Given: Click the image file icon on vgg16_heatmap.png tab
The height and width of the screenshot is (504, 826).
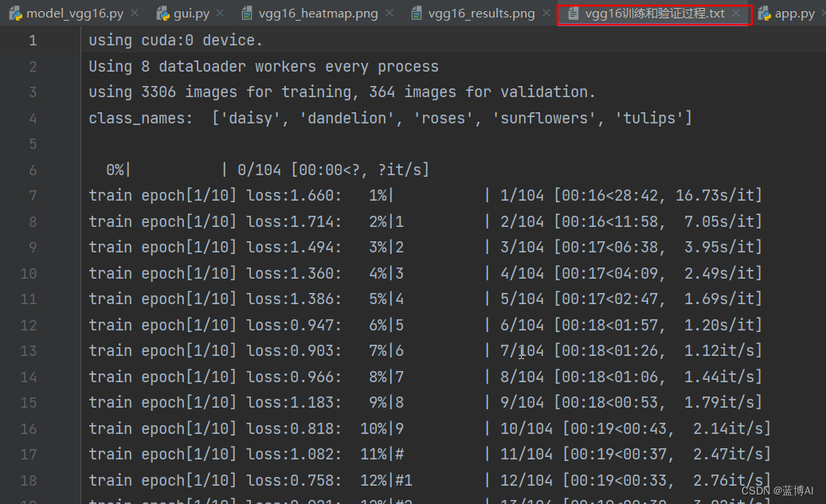Looking at the screenshot, I should coord(247,14).
